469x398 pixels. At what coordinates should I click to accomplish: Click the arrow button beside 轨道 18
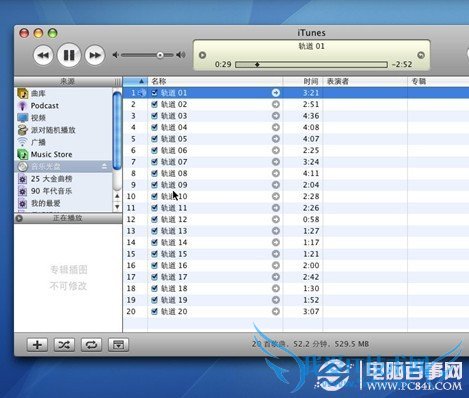[276, 288]
